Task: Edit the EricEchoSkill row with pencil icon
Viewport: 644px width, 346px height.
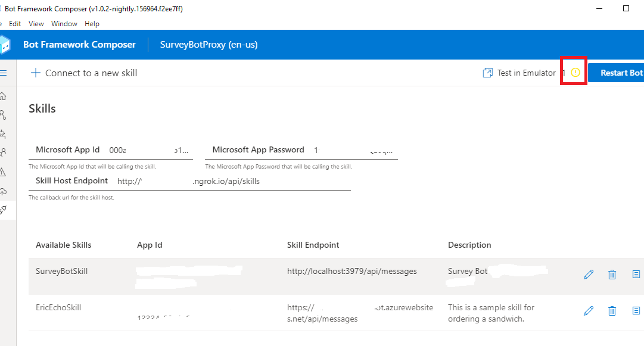Action: tap(589, 311)
